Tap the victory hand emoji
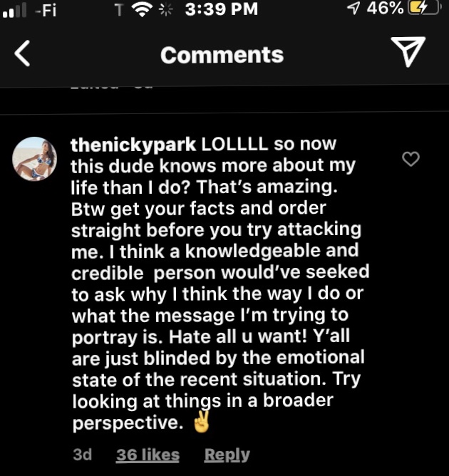Viewport: 449px width, 476px height. click(202, 423)
